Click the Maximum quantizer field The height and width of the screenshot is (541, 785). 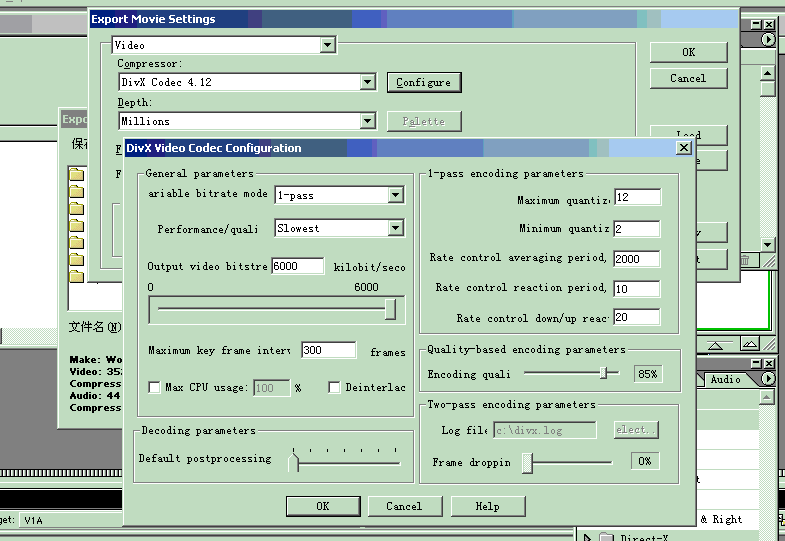pos(637,197)
